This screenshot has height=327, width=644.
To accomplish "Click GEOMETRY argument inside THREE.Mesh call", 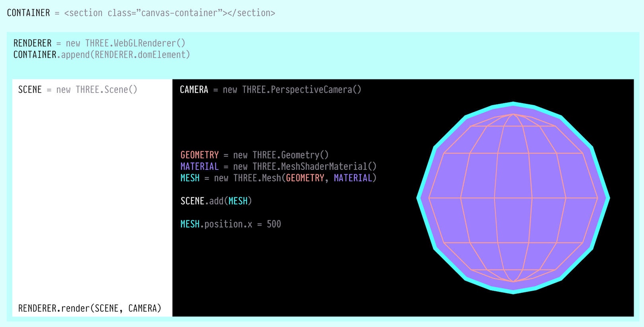I will [305, 178].
